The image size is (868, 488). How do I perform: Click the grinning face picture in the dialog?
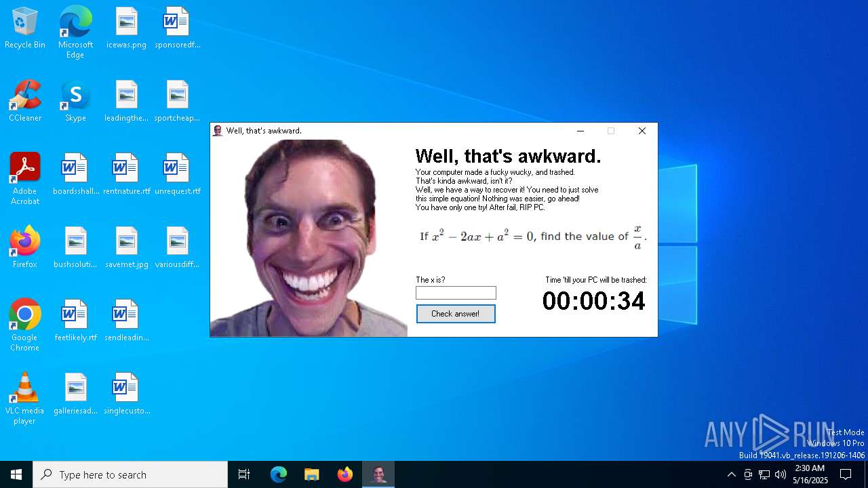point(309,238)
